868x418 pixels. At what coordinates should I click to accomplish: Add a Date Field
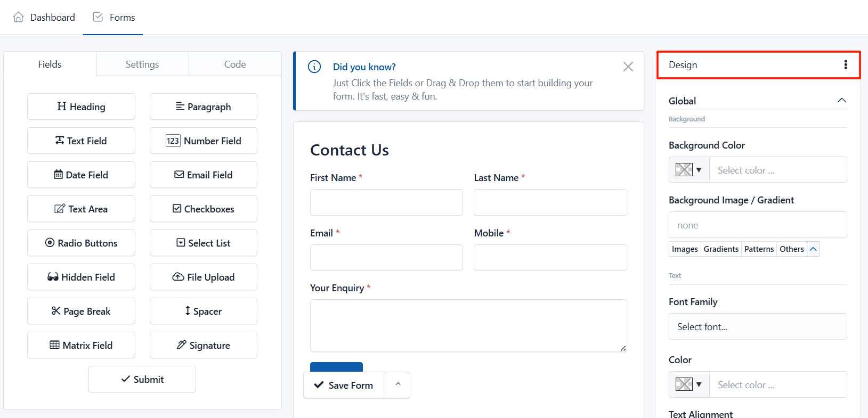[x=81, y=175]
